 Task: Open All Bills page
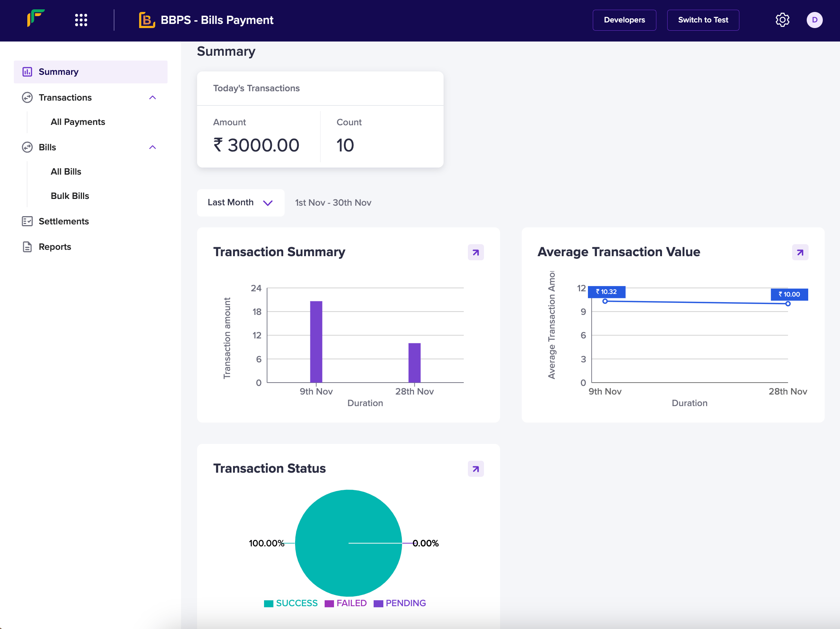pos(66,172)
